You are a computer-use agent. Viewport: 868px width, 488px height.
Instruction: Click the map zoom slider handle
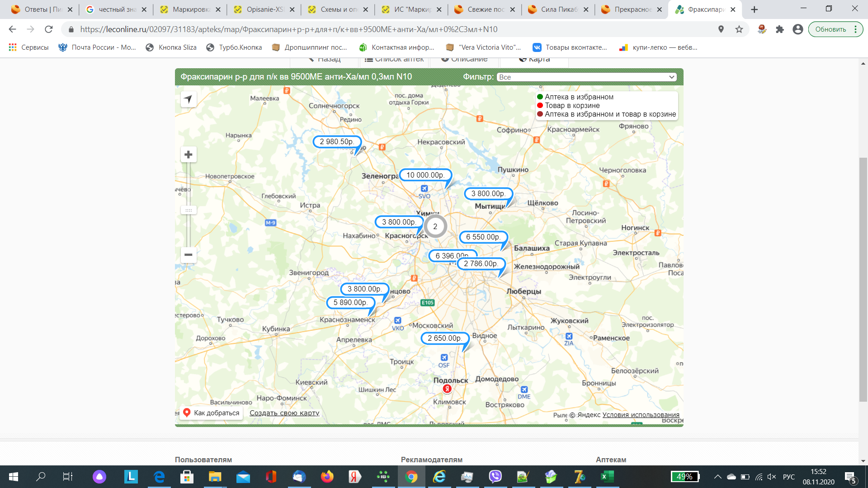[189, 210]
